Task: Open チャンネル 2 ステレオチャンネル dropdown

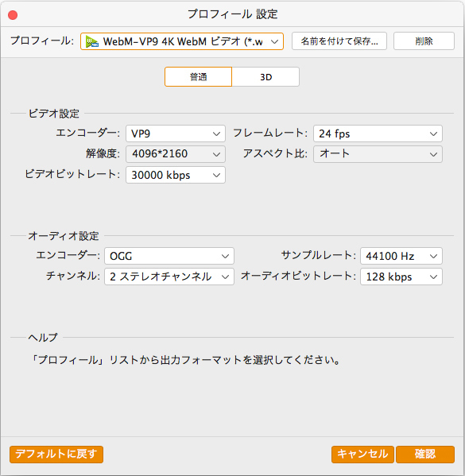Action: 169,277
